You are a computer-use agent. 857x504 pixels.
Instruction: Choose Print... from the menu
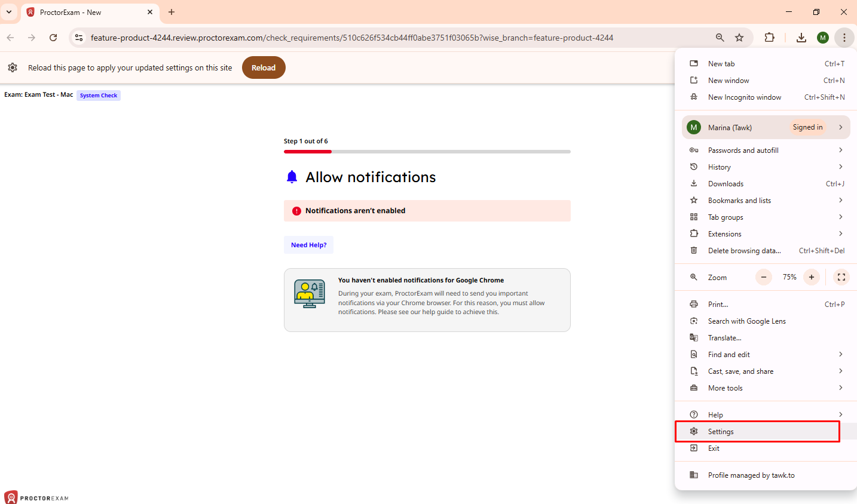766,305
